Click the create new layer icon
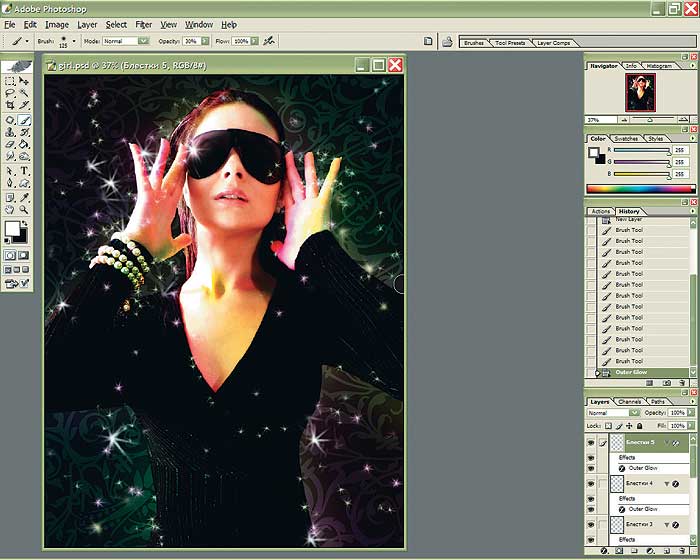 666,551
